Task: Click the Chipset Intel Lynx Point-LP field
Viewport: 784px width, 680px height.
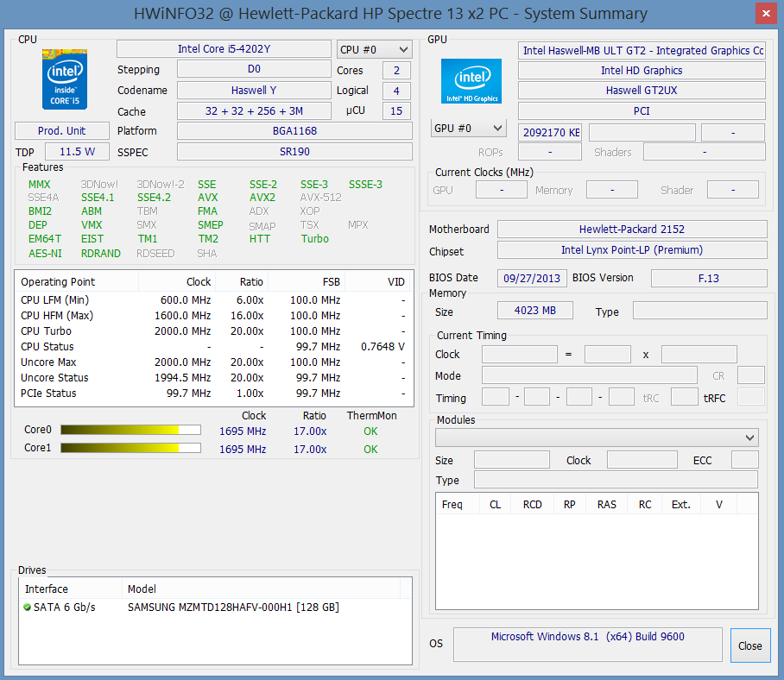Action: tap(632, 249)
